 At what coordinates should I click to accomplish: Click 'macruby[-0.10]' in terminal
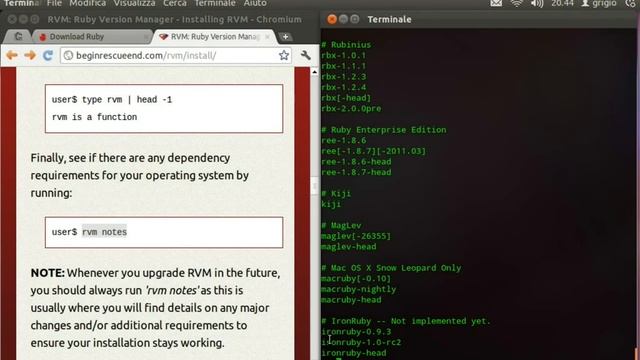coord(356,278)
